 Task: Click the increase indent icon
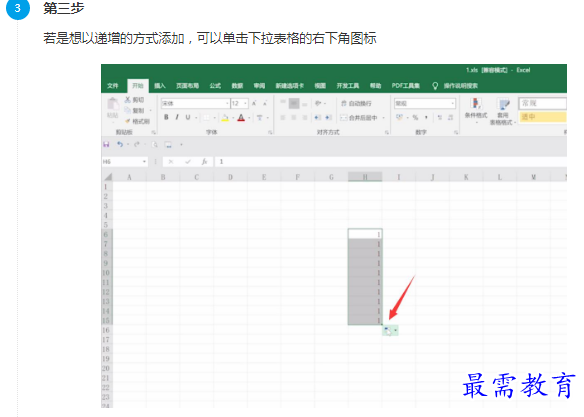(x=328, y=118)
